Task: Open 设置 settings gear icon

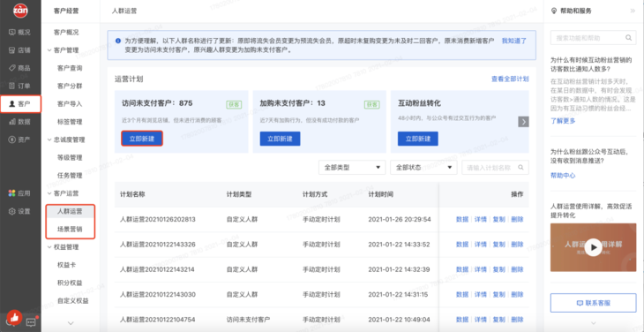Action: (12, 211)
